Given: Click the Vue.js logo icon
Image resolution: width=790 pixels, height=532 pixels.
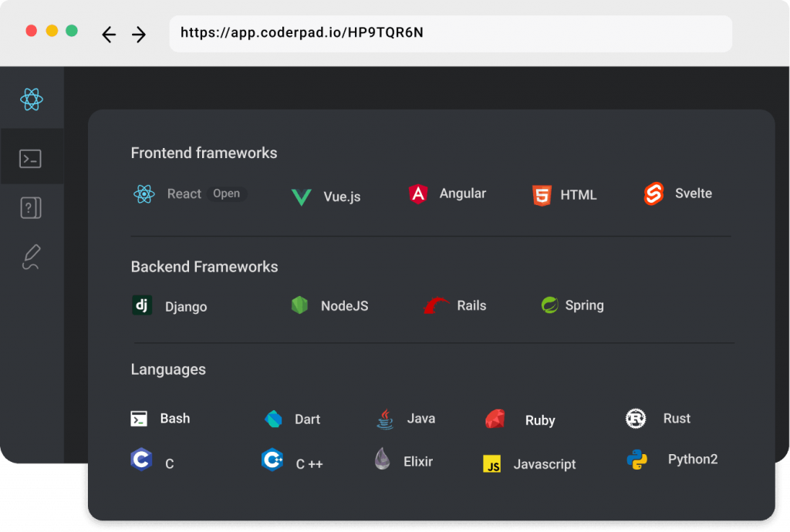Looking at the screenshot, I should tap(301, 197).
